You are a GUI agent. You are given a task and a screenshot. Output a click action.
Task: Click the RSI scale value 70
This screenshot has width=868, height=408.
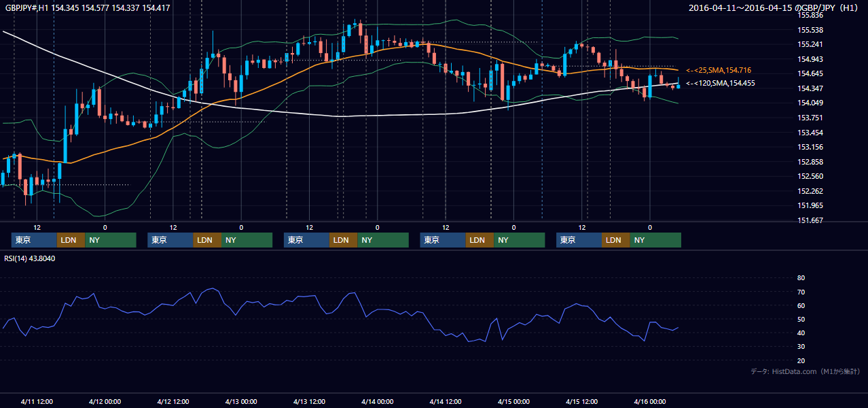click(801, 292)
